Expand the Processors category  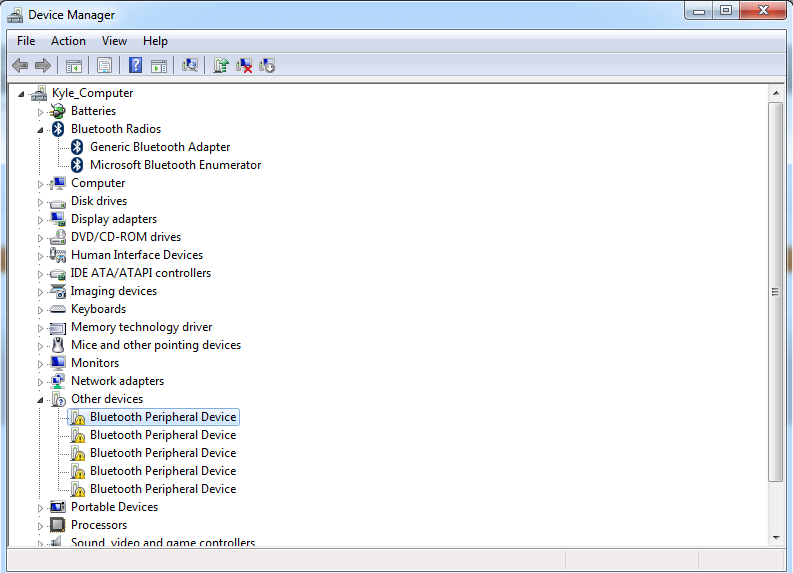(x=40, y=526)
